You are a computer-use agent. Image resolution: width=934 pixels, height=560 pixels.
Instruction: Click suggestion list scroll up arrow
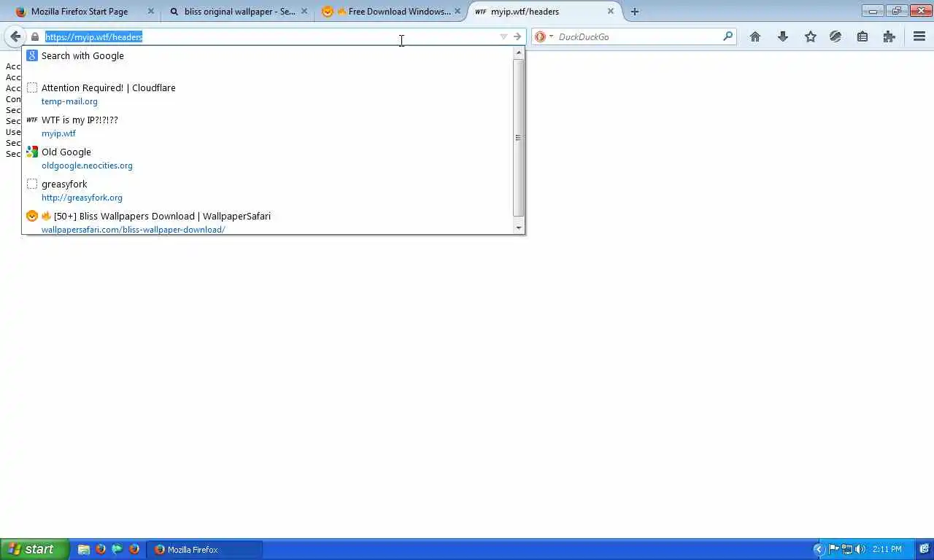point(519,52)
